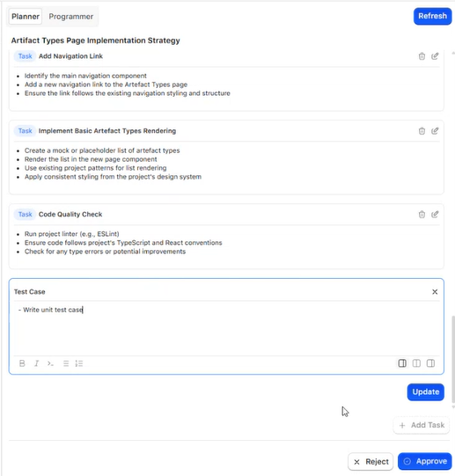Select the split edit-preview view mode
The width and height of the screenshot is (455, 476).
(402, 363)
